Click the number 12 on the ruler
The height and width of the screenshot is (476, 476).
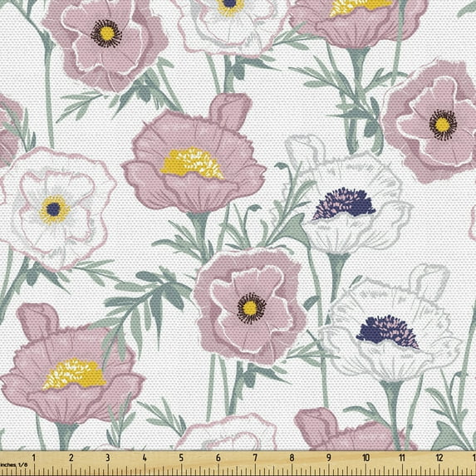[439, 458]
